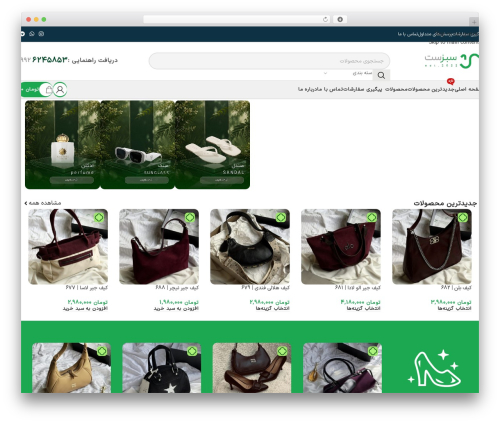Click the support phone number
This screenshot has width=500, height=423.
44,60
